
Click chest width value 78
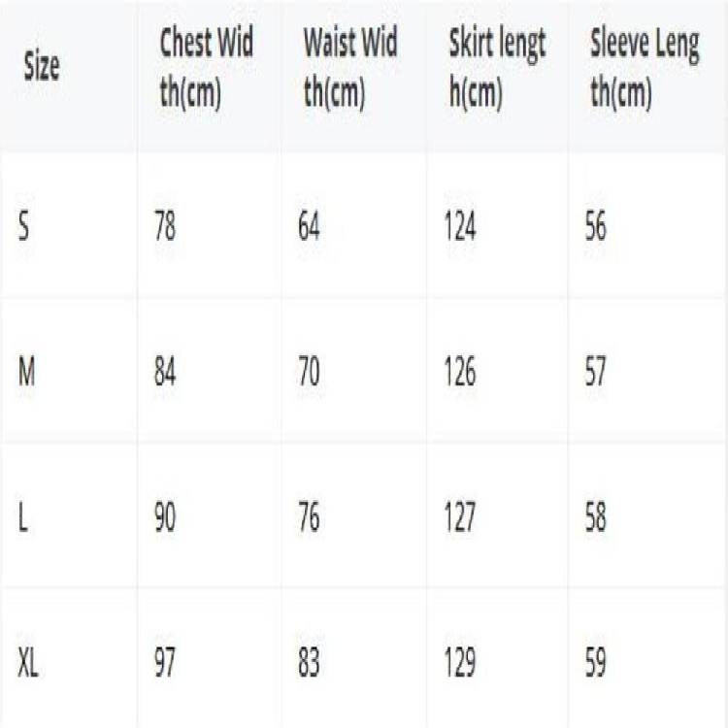click(165, 227)
